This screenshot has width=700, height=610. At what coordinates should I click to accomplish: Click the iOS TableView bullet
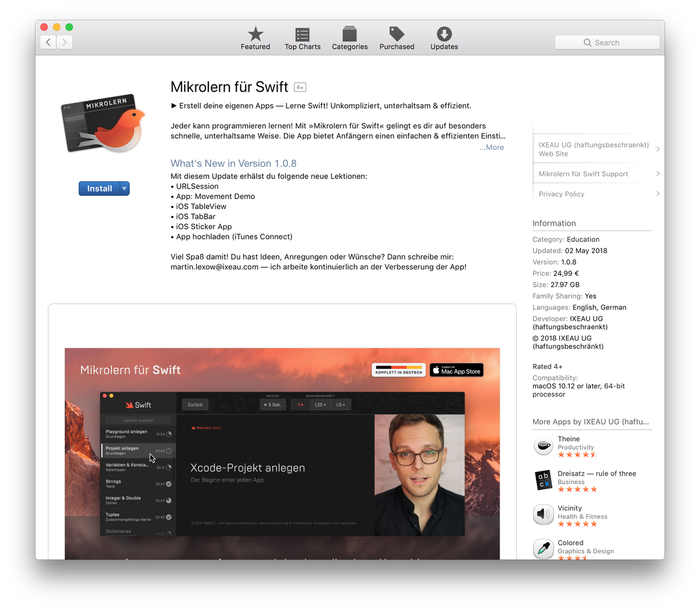198,206
